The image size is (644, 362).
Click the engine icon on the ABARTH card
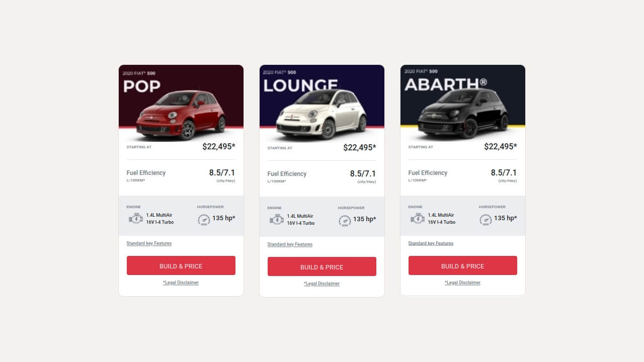(x=417, y=218)
